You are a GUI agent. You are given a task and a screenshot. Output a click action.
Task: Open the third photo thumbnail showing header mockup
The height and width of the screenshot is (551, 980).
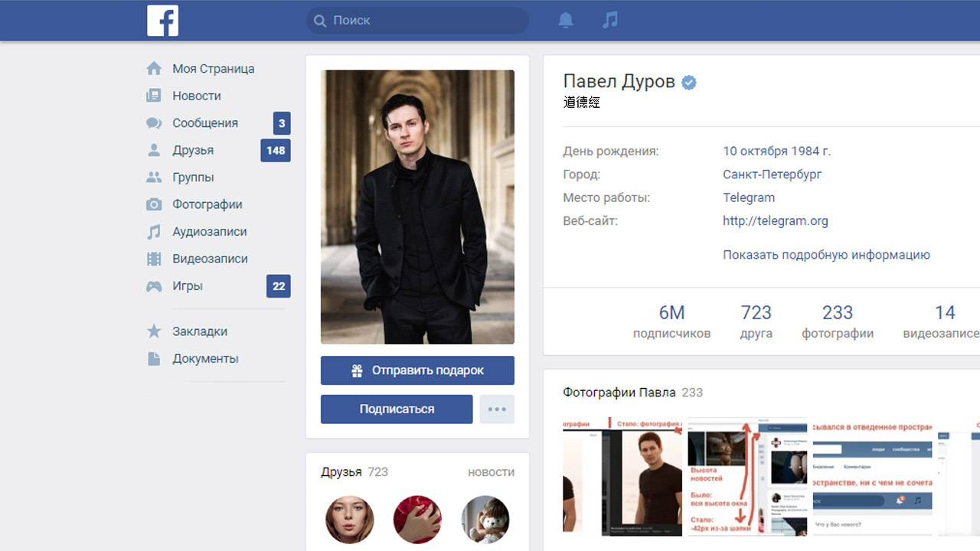872,476
